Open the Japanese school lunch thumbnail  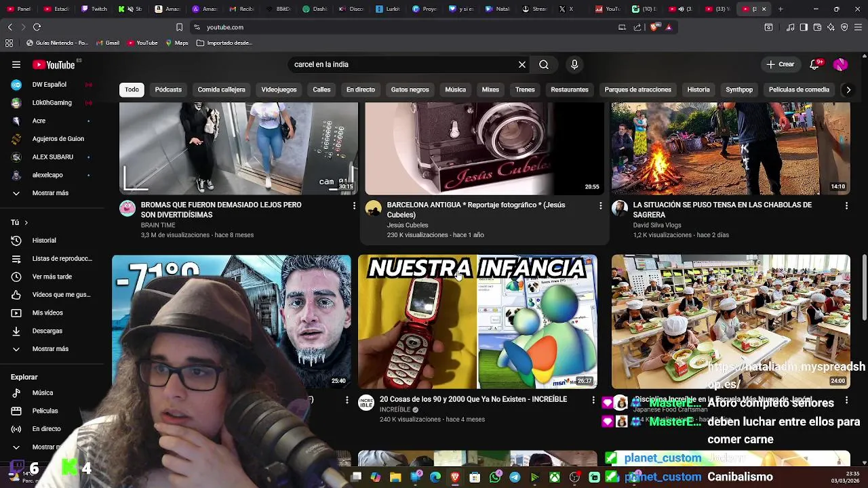point(730,321)
